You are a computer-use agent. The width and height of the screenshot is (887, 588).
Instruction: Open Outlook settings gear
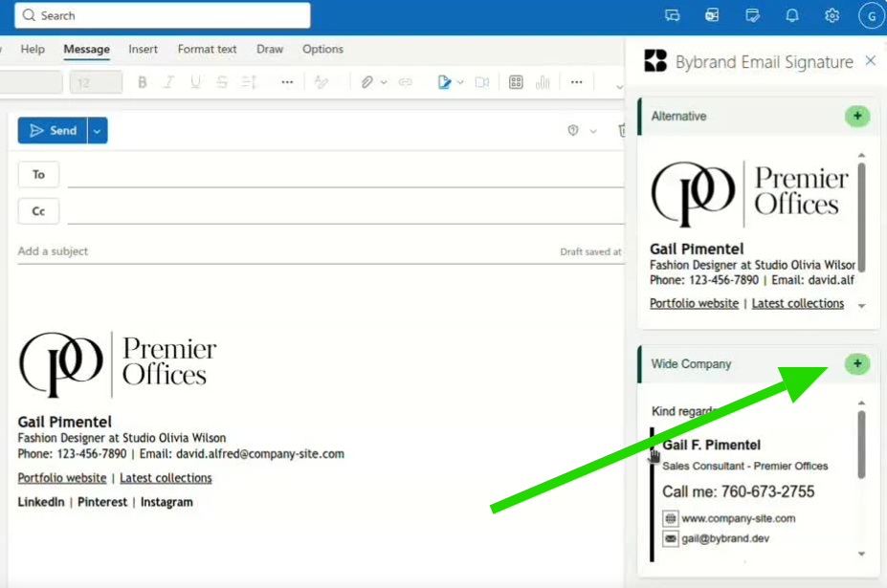[x=832, y=15]
